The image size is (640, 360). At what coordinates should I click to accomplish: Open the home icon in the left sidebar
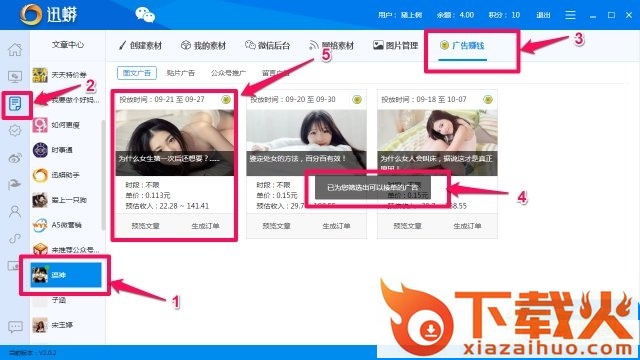[x=15, y=50]
